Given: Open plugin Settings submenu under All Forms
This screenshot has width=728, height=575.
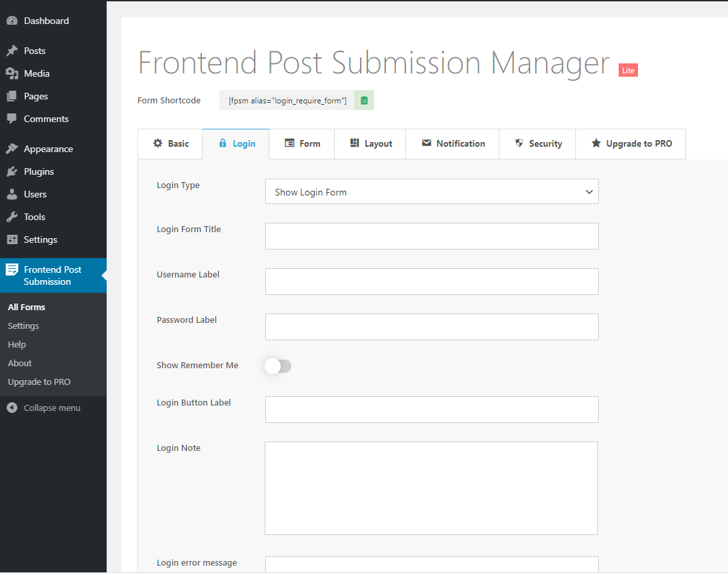Looking at the screenshot, I should 23,326.
